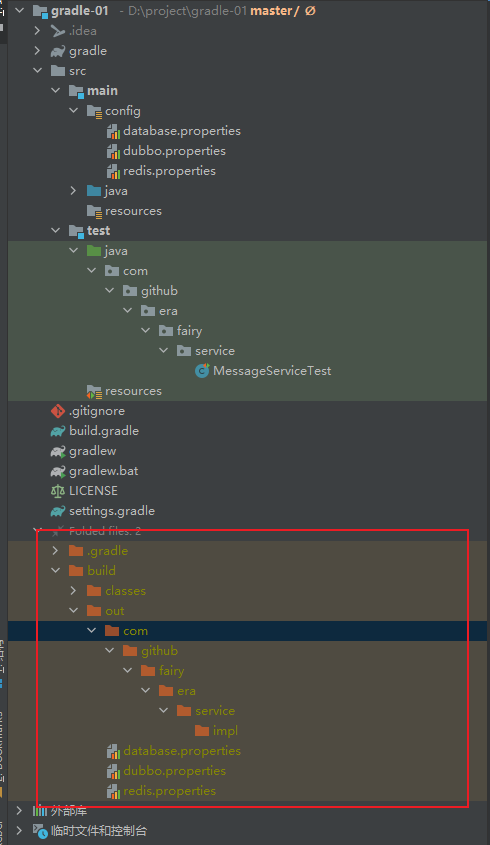The image size is (490, 845).
Task: Click the test resources folder icon
Action: 94,391
